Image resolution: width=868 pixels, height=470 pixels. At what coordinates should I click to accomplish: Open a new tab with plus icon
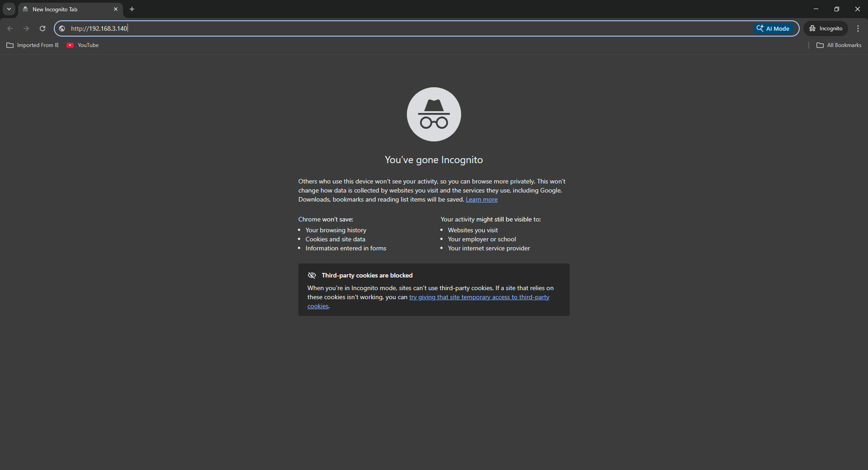132,9
